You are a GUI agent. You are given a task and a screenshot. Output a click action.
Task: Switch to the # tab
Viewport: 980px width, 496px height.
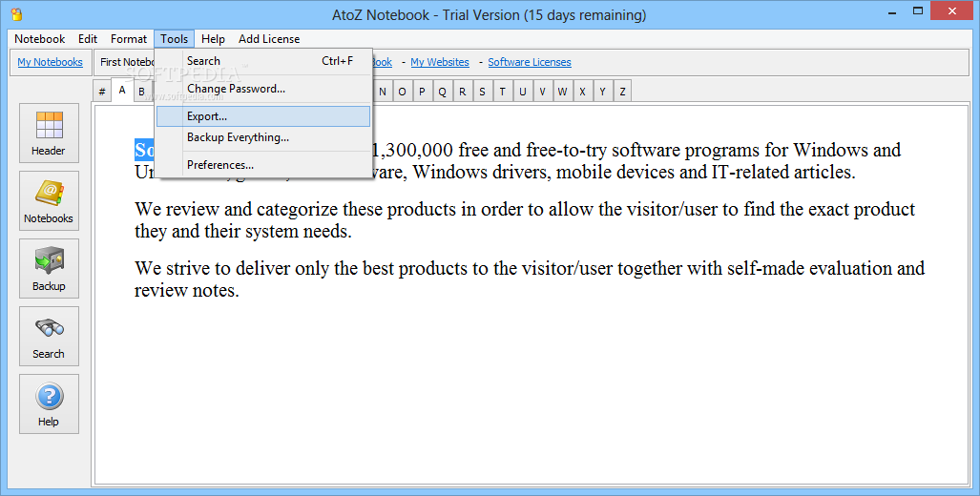(x=102, y=92)
